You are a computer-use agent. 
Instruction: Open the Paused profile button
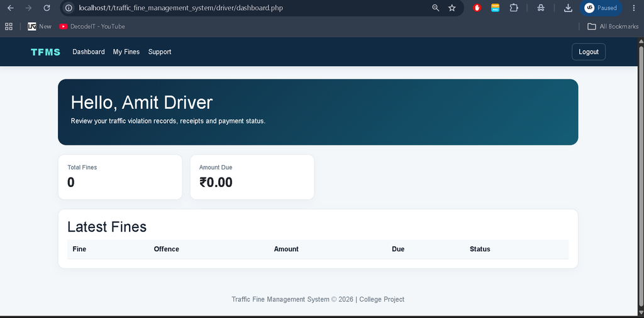601,8
